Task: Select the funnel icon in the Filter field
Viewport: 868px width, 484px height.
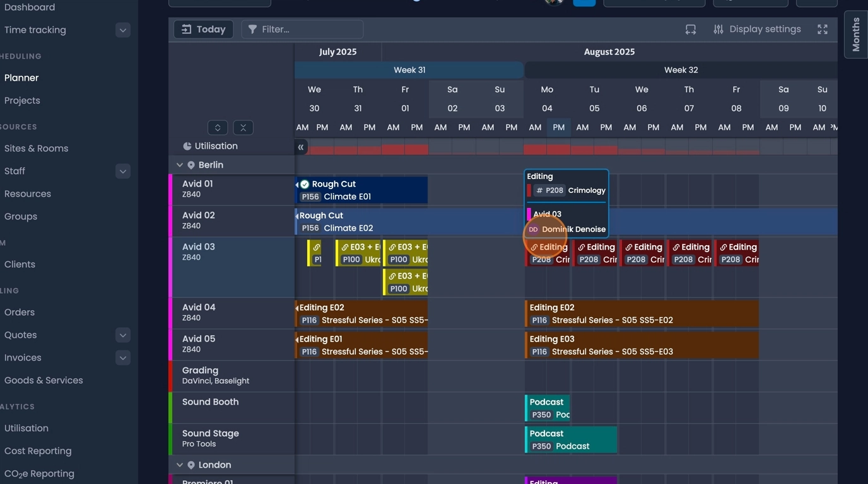Action: (252, 29)
